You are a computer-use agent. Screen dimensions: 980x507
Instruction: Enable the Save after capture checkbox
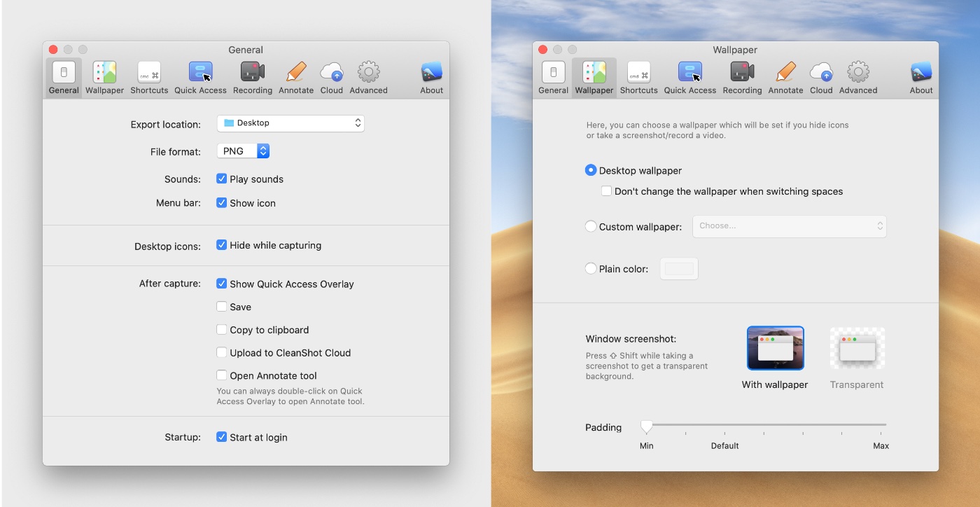[222, 307]
